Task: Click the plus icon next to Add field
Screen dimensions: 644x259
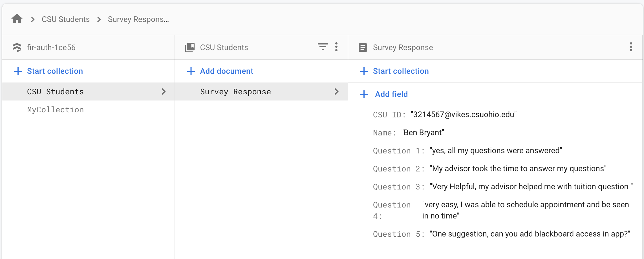Action: (x=363, y=94)
